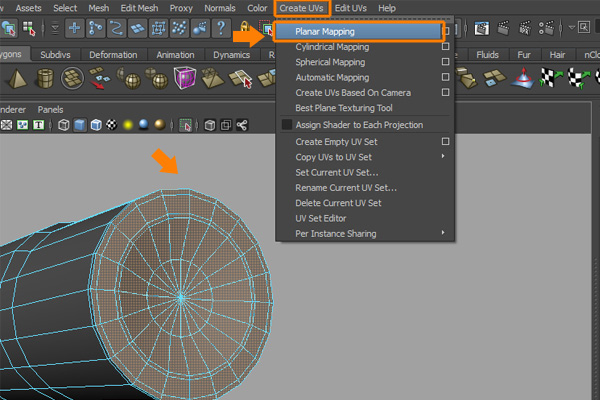The image size is (600, 400).
Task: Select the snap to grid plus icon
Action: [74, 28]
